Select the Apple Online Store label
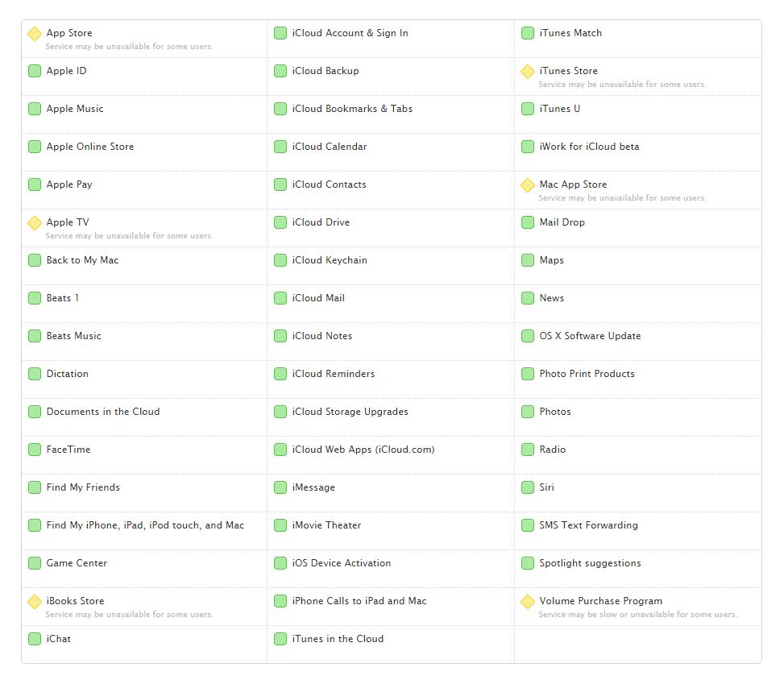The width and height of the screenshot is (784, 684). coord(90,147)
